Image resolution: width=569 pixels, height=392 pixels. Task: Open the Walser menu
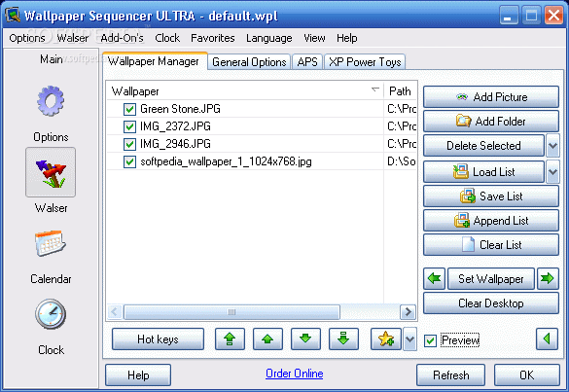(x=73, y=38)
